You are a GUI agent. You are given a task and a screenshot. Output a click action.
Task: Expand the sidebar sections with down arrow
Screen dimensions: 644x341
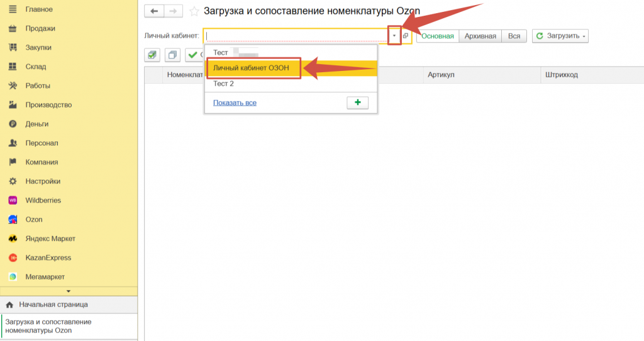(x=69, y=291)
